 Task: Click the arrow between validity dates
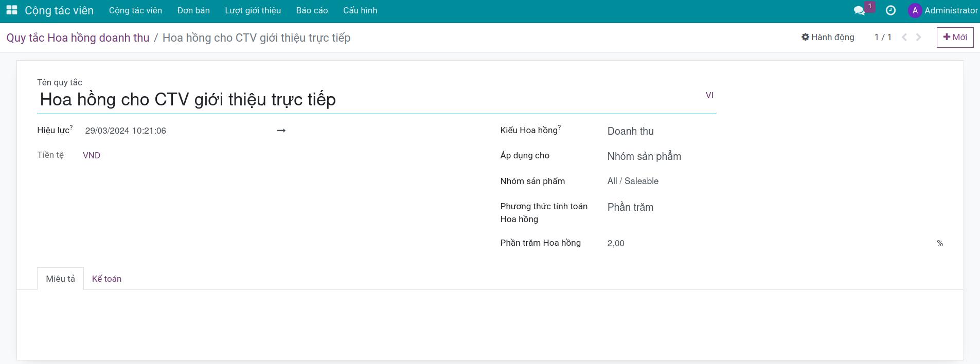coord(281,131)
